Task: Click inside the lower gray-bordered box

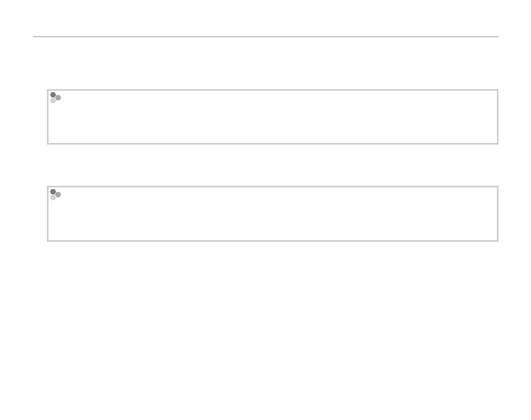Action: click(272, 215)
